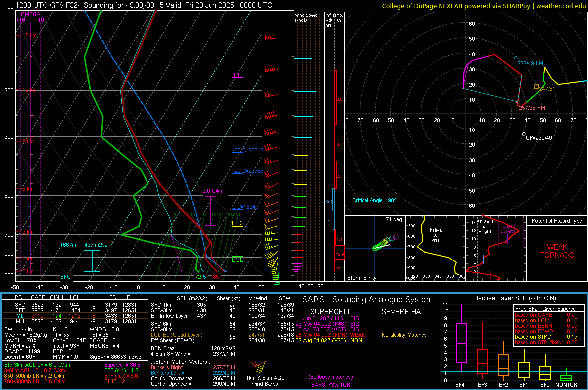Click the SR Wind v. Height panel label
The height and width of the screenshot is (390, 588).
[x=485, y=227]
